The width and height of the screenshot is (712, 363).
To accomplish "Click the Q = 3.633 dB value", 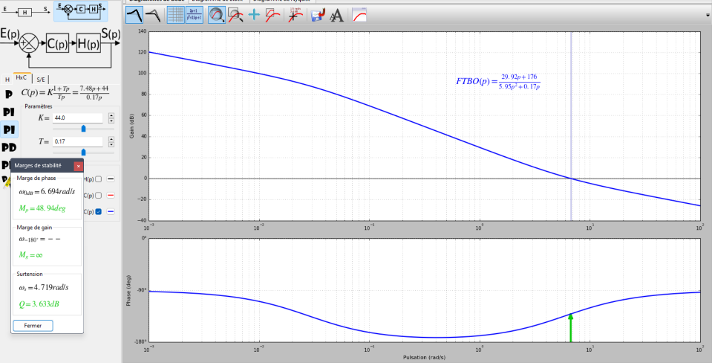I will (39, 304).
